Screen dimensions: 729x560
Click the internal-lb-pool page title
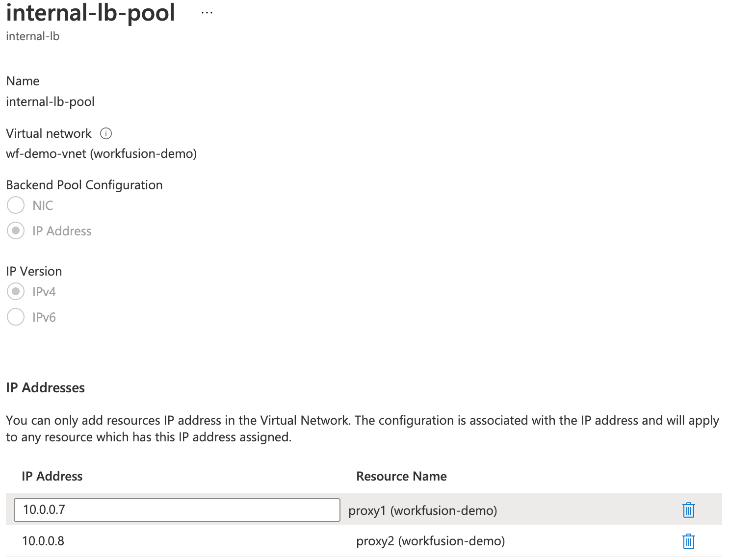click(90, 13)
